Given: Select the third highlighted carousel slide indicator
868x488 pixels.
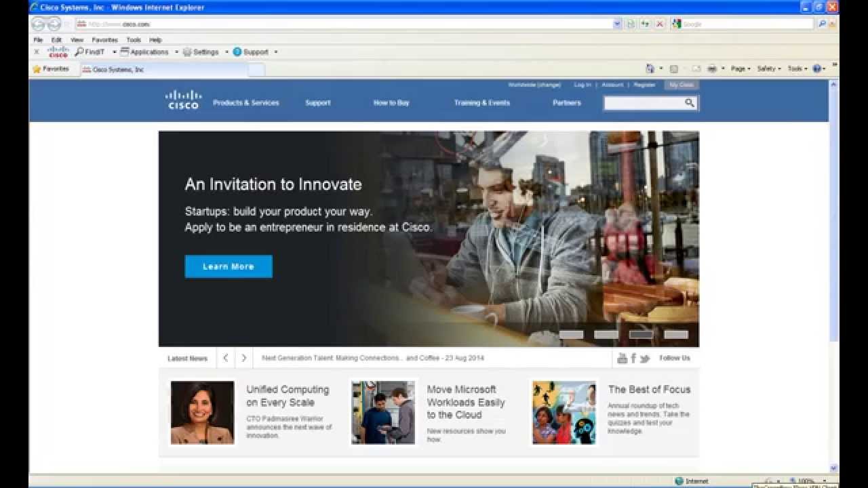Looking at the screenshot, I should [x=642, y=334].
